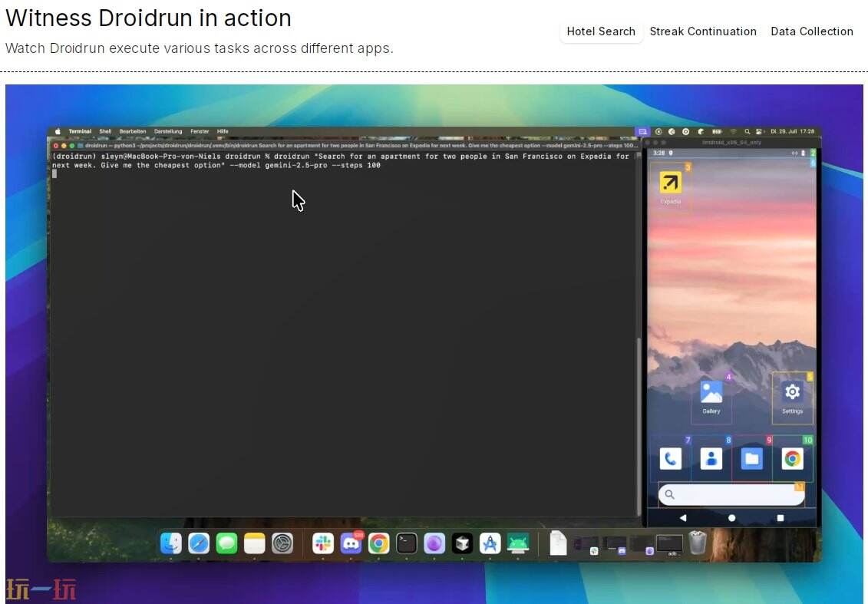Open Discord from the macOS dock
The height and width of the screenshot is (604, 868).
351,543
